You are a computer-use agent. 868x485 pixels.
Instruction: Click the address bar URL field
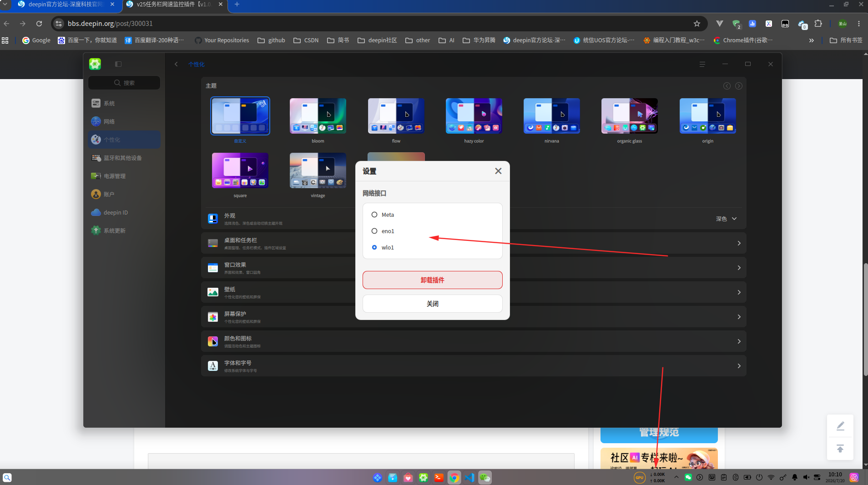pyautogui.click(x=378, y=24)
